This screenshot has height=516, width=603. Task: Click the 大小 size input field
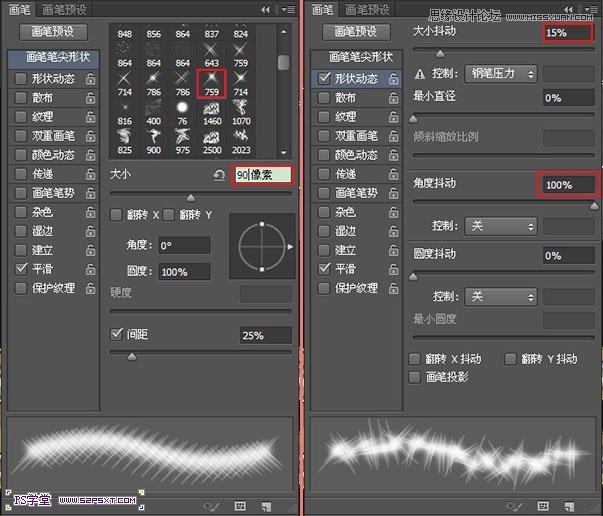tap(263, 175)
